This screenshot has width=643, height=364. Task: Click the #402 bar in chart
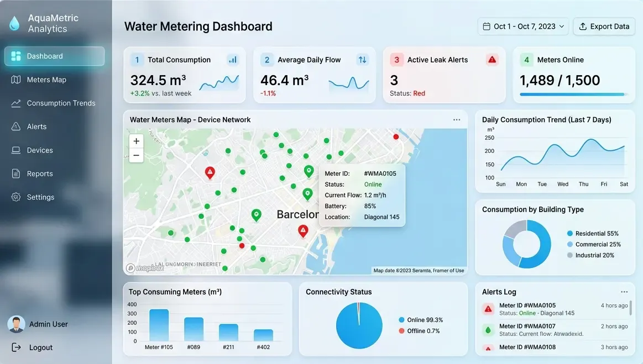263,335
